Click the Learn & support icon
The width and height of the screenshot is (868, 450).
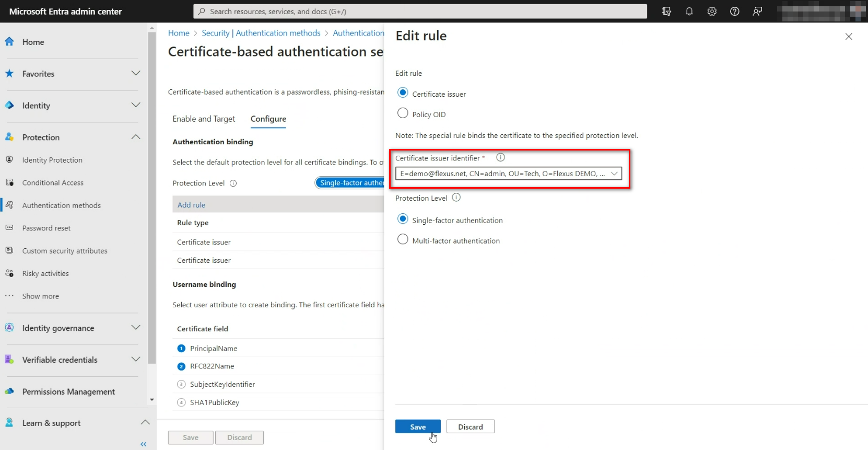click(x=9, y=423)
